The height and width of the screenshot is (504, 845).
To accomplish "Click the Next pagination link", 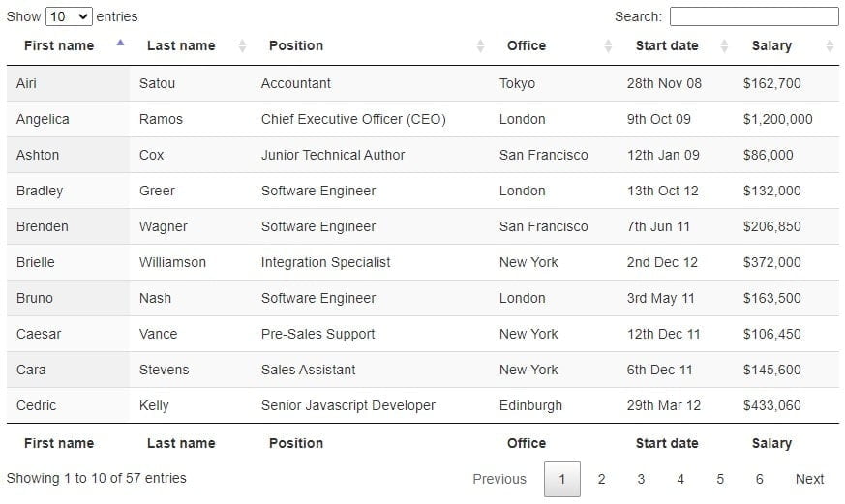I will (x=809, y=479).
